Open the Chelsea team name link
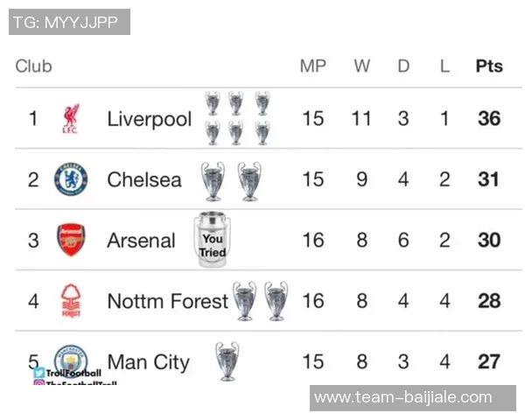This screenshot has width=525, height=420. [x=144, y=179]
